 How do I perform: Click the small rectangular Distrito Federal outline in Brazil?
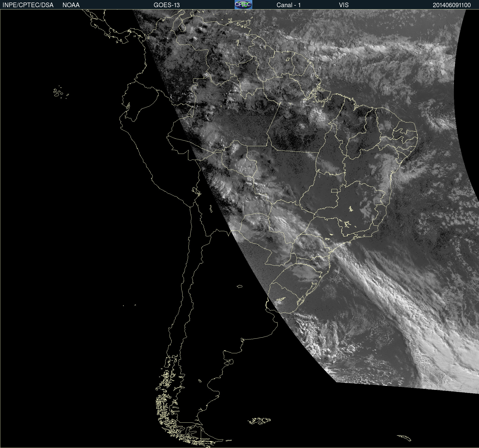click(334, 191)
